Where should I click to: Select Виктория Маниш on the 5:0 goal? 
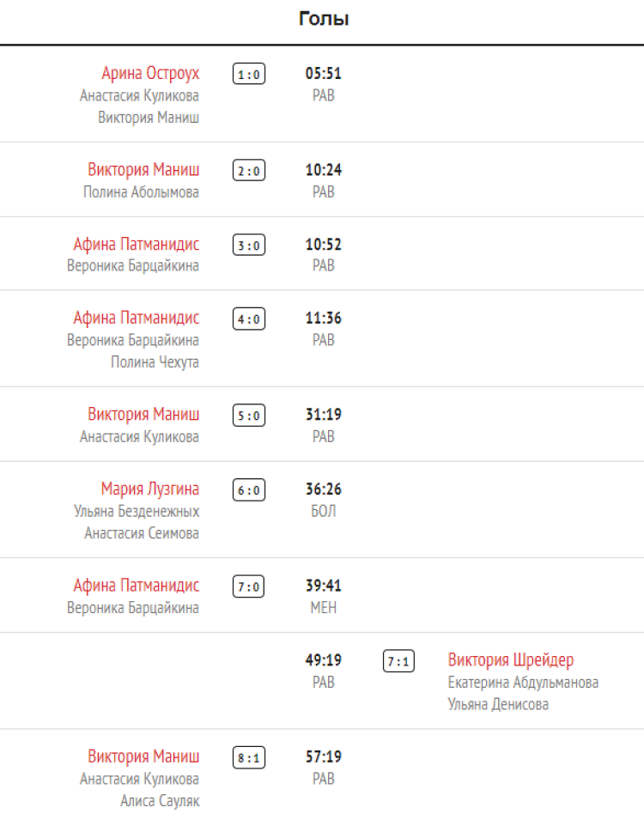coord(143,415)
